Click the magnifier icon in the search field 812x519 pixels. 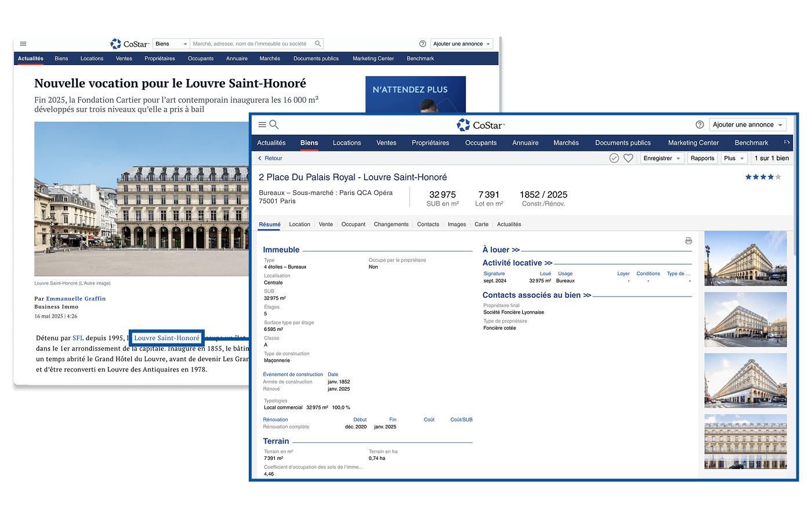click(318, 44)
